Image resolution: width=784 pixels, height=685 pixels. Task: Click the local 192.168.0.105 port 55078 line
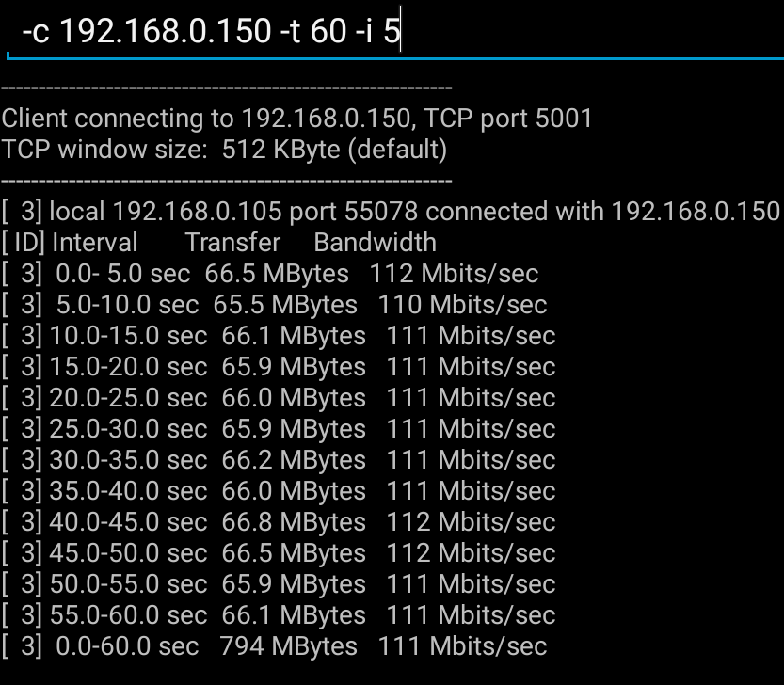click(x=391, y=212)
